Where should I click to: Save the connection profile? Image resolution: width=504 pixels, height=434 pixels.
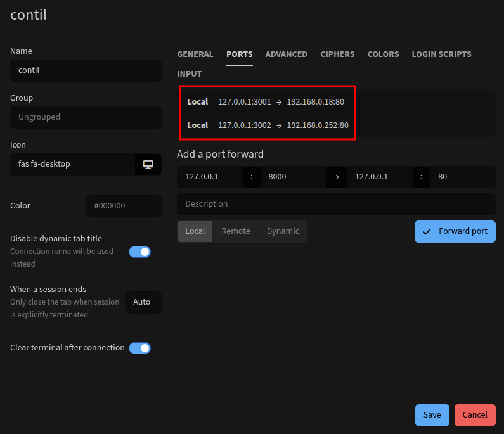(x=432, y=415)
